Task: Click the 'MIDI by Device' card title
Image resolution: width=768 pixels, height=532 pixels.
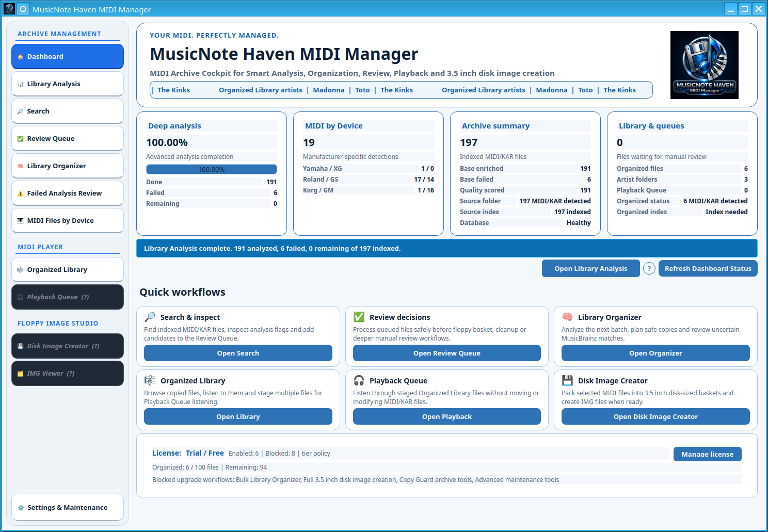Action: coord(333,126)
